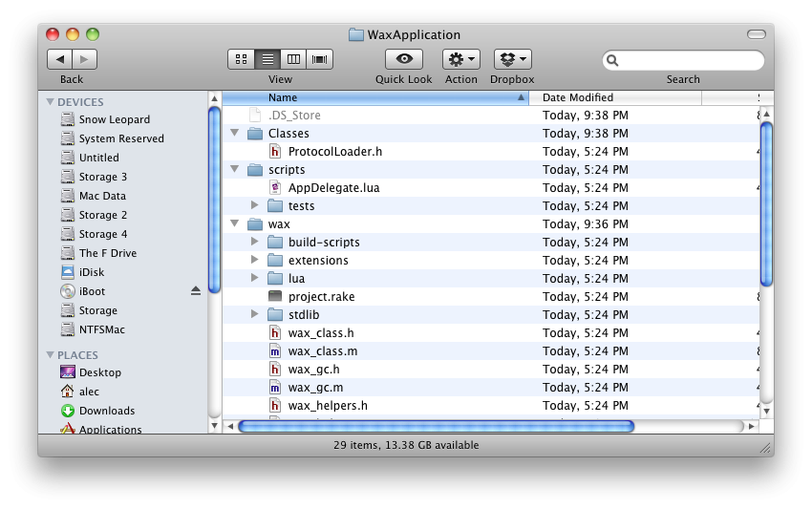Click sidebar scroll up arrow
The height and width of the screenshot is (509, 812).
214,97
